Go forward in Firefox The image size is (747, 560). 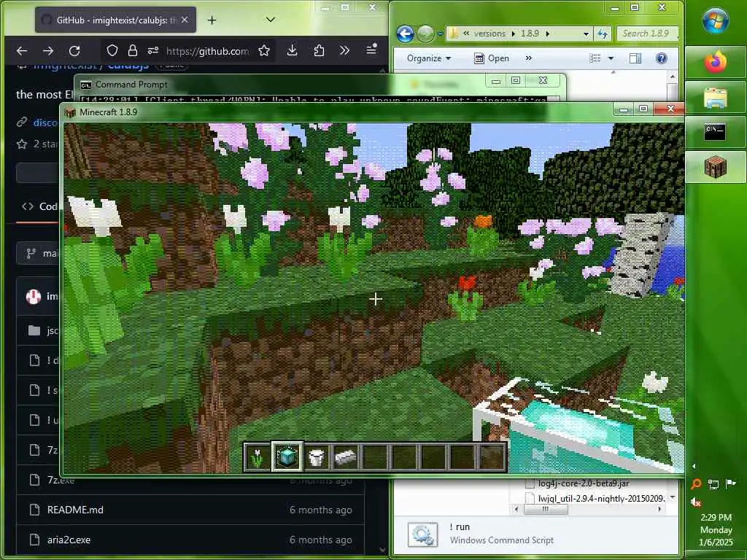tap(48, 51)
